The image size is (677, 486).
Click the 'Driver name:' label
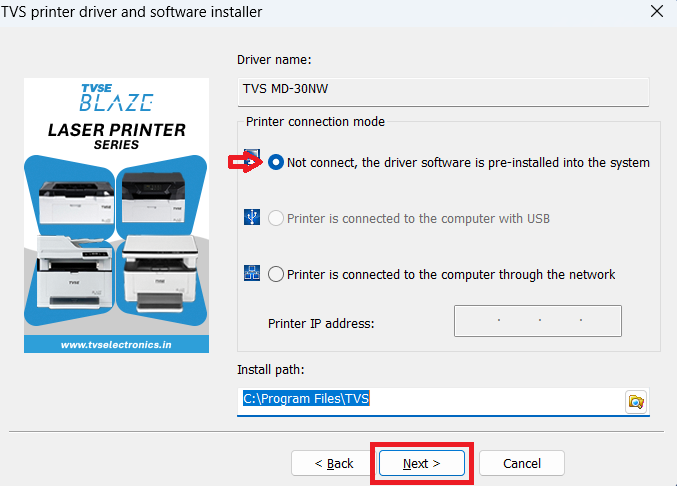pos(274,60)
